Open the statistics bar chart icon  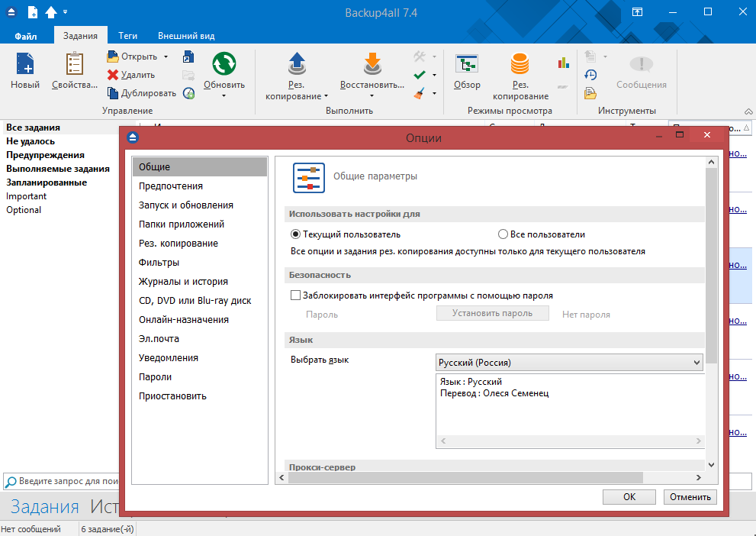pyautogui.click(x=563, y=63)
